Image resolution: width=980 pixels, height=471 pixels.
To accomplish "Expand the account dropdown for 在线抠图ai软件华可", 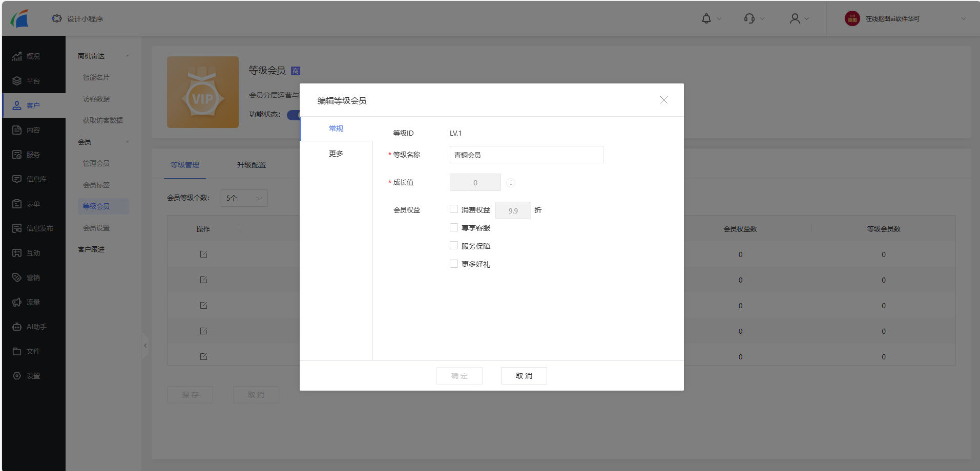I will tap(964, 18).
